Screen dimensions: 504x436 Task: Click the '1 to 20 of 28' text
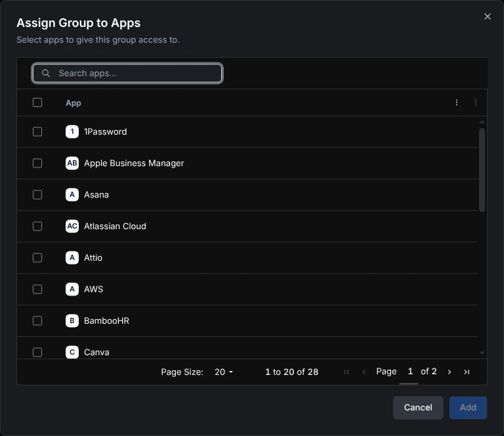click(x=291, y=372)
